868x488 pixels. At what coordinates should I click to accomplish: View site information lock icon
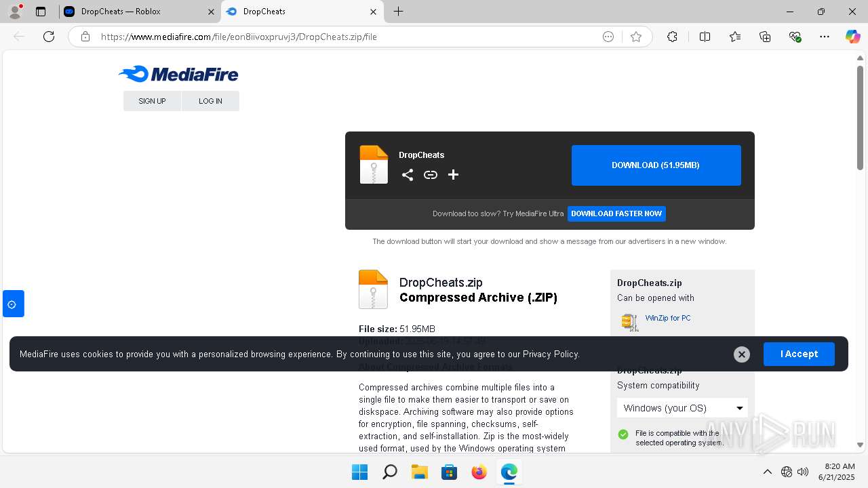click(85, 37)
